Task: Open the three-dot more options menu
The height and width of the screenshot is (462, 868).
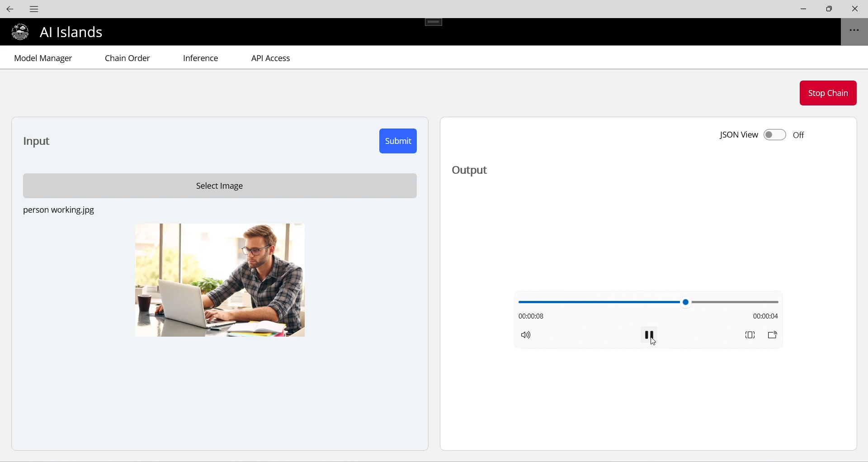Action: pyautogui.click(x=854, y=31)
